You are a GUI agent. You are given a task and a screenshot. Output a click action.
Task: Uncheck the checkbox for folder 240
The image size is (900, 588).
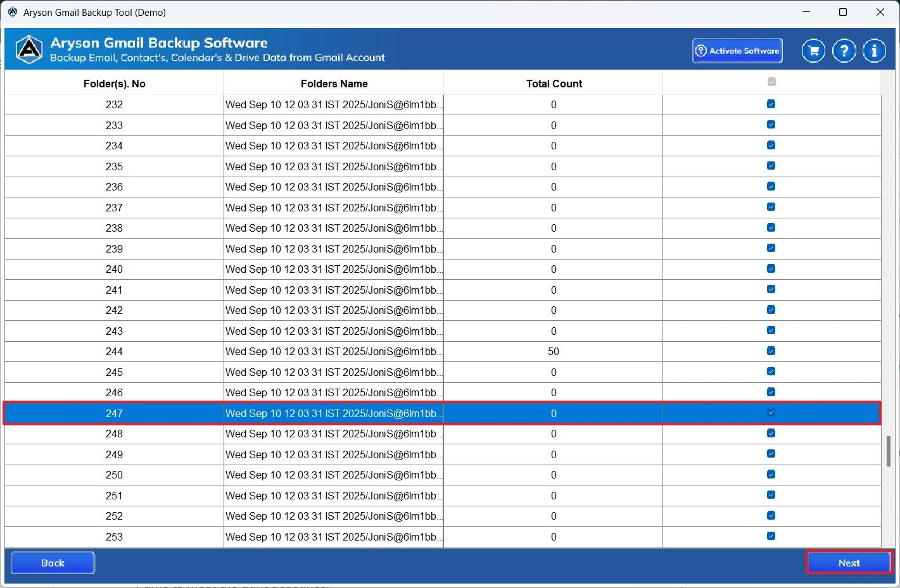771,268
